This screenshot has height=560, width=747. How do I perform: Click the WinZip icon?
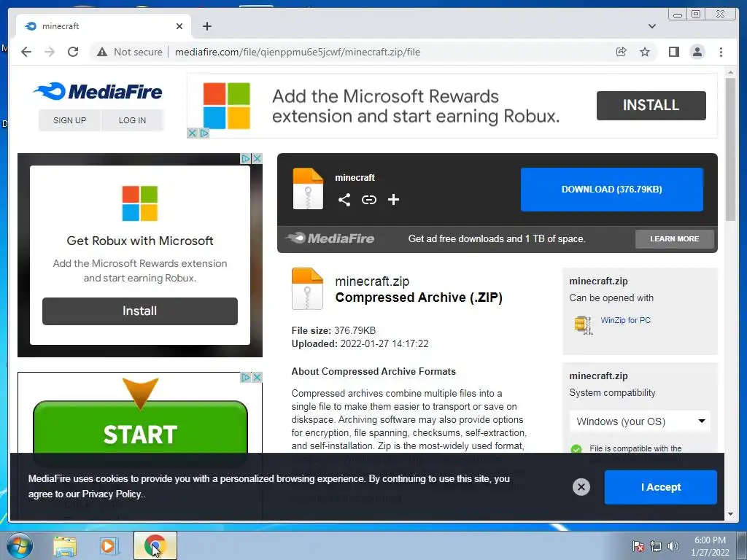[583, 324]
